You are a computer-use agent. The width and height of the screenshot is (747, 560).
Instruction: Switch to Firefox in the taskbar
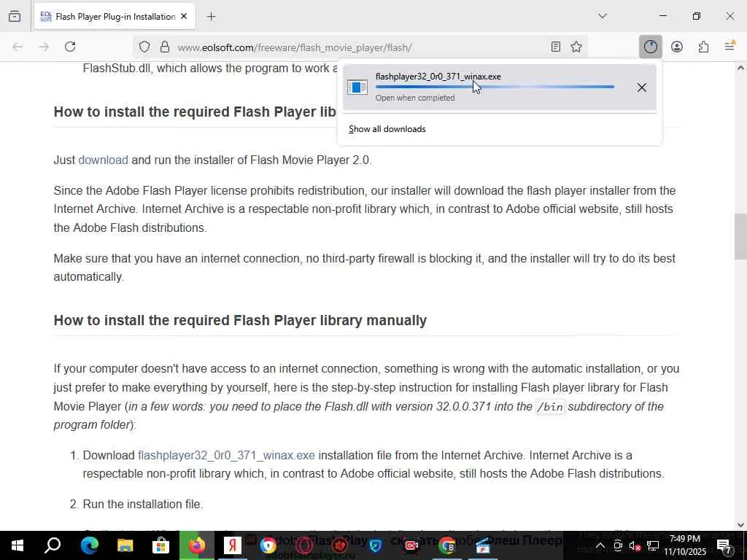pos(197,545)
